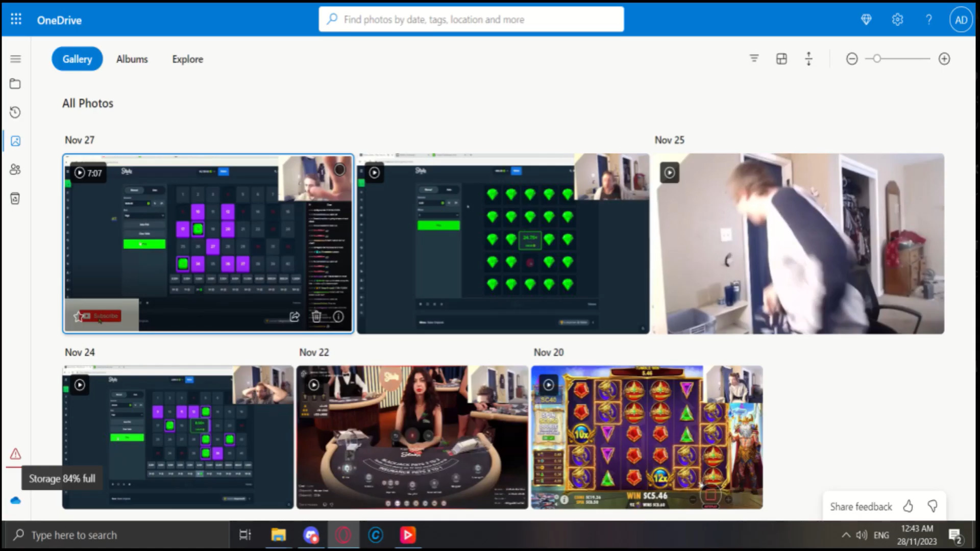The height and width of the screenshot is (551, 980).
Task: Open OneDrive settings gear
Action: click(897, 20)
